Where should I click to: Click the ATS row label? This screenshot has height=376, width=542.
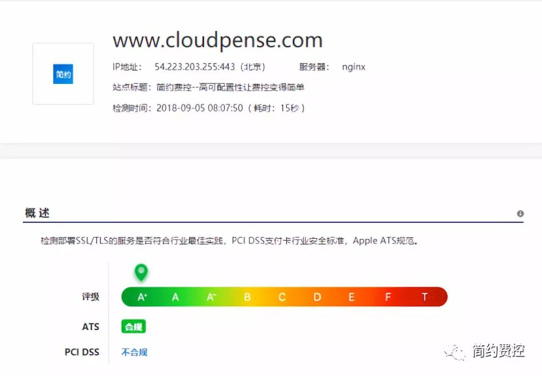[x=91, y=327]
